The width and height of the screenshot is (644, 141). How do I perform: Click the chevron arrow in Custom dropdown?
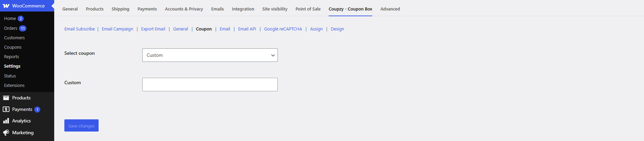(x=273, y=55)
